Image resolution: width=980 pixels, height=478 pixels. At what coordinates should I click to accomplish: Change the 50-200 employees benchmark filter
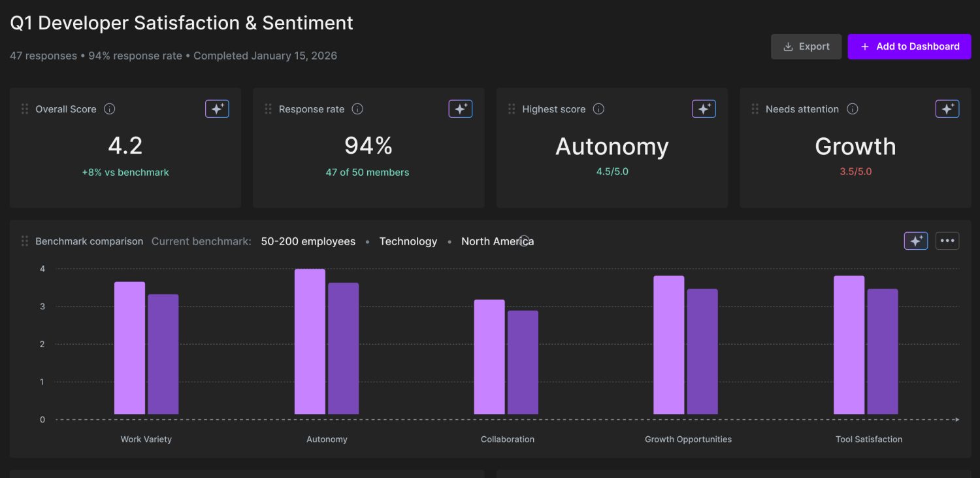coord(308,241)
